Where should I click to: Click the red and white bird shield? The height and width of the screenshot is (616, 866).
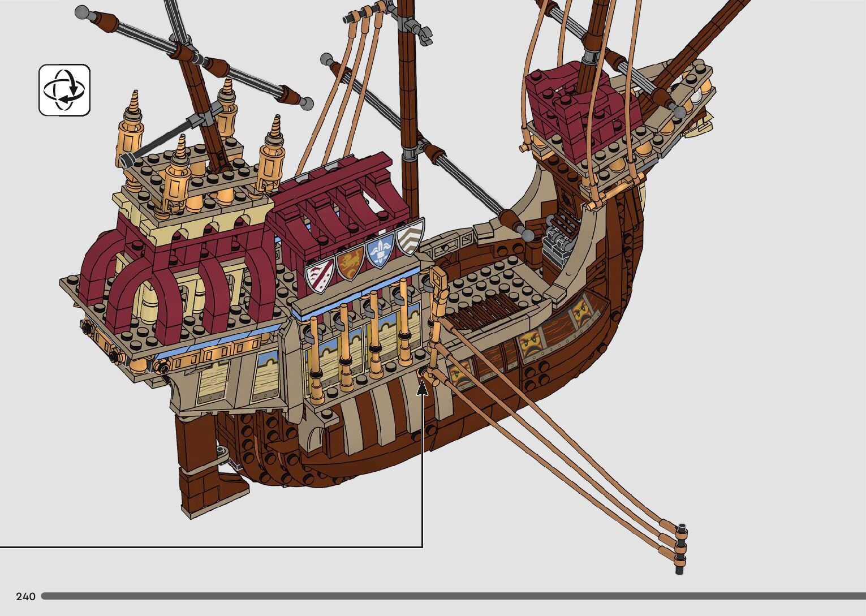320,275
